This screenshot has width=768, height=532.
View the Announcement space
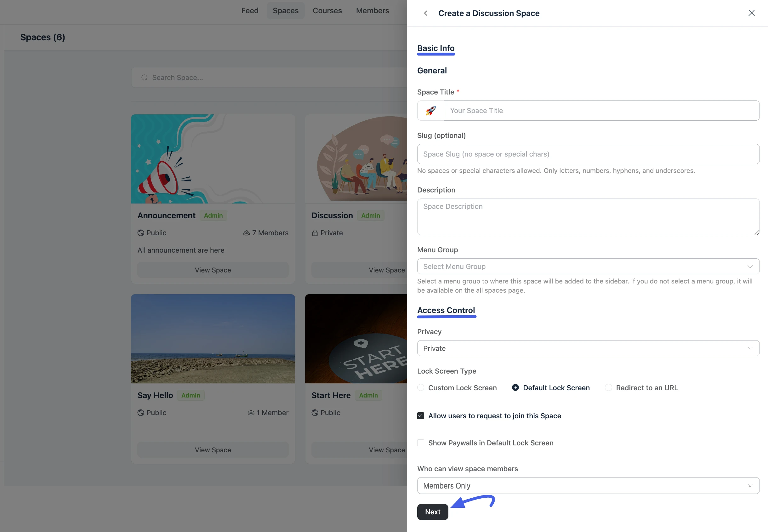pyautogui.click(x=213, y=270)
